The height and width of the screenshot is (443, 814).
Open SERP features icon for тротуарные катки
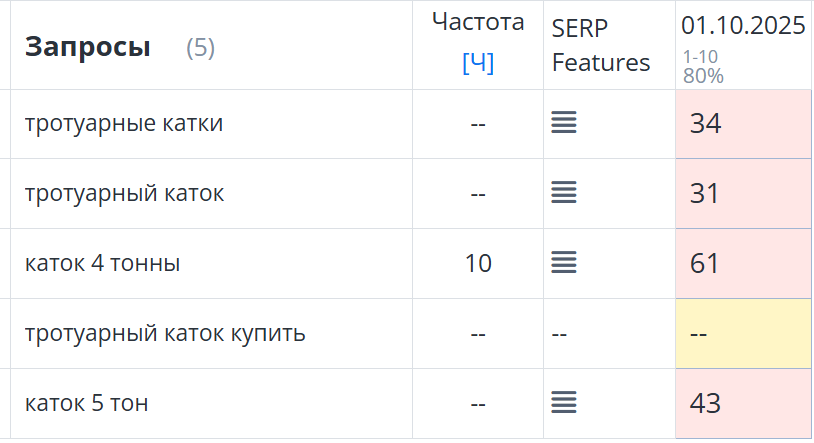pyautogui.click(x=564, y=123)
